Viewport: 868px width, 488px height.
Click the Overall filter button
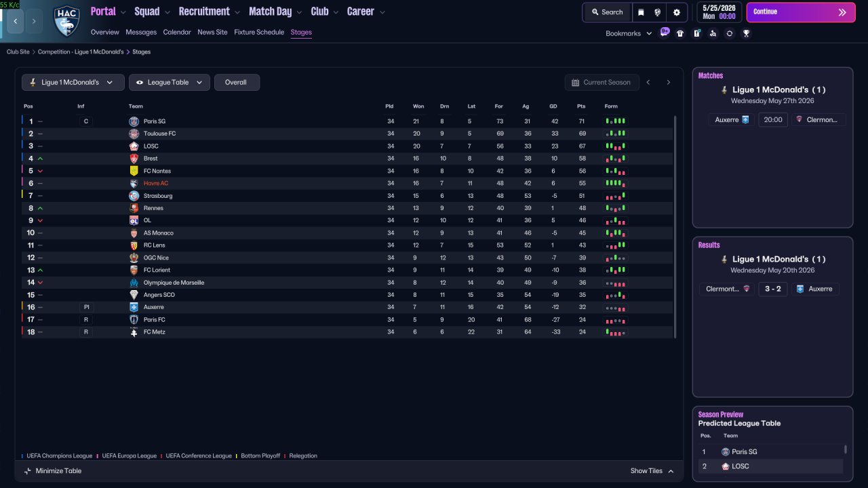[x=237, y=82]
